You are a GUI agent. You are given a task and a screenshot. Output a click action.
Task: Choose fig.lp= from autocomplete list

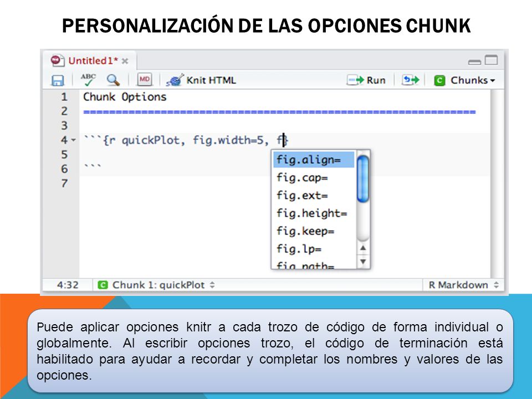click(314, 249)
